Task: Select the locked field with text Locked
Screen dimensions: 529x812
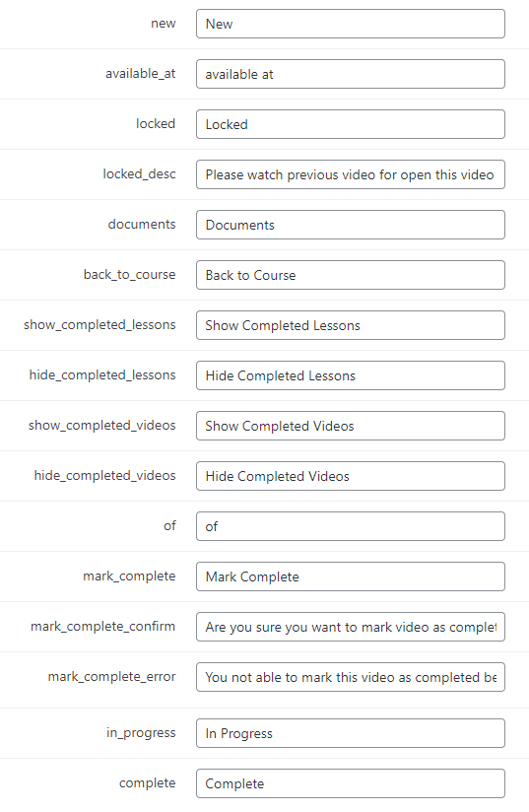Action: coord(351,124)
